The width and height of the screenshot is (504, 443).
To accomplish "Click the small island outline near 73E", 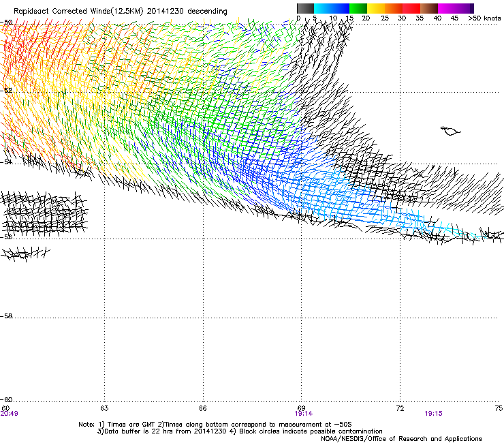I will pyautogui.click(x=450, y=131).
